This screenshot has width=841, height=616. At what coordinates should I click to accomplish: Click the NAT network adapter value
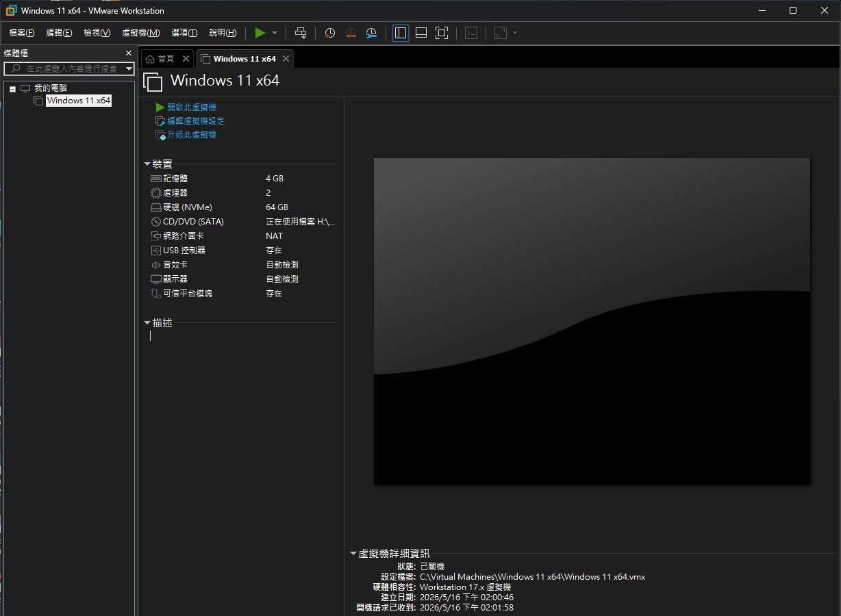[275, 236]
